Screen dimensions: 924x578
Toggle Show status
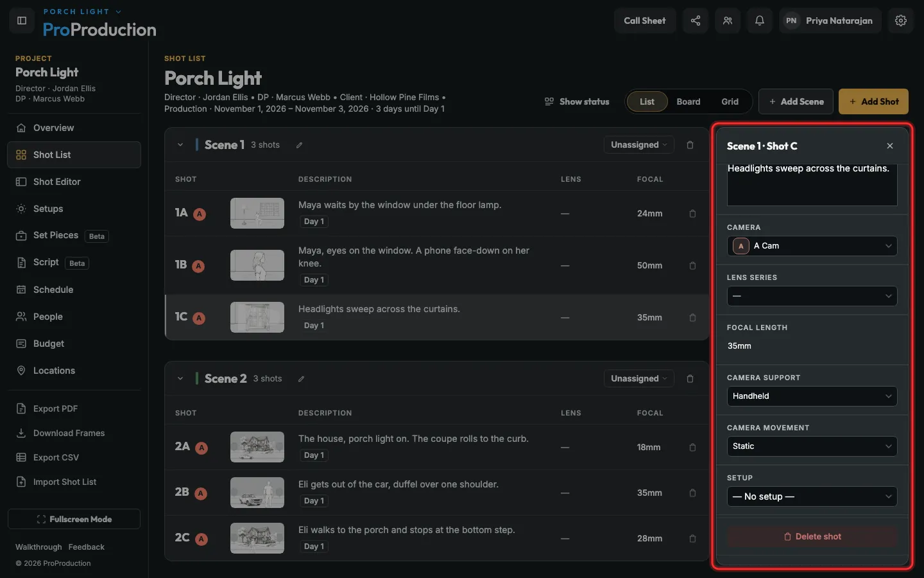pyautogui.click(x=577, y=101)
